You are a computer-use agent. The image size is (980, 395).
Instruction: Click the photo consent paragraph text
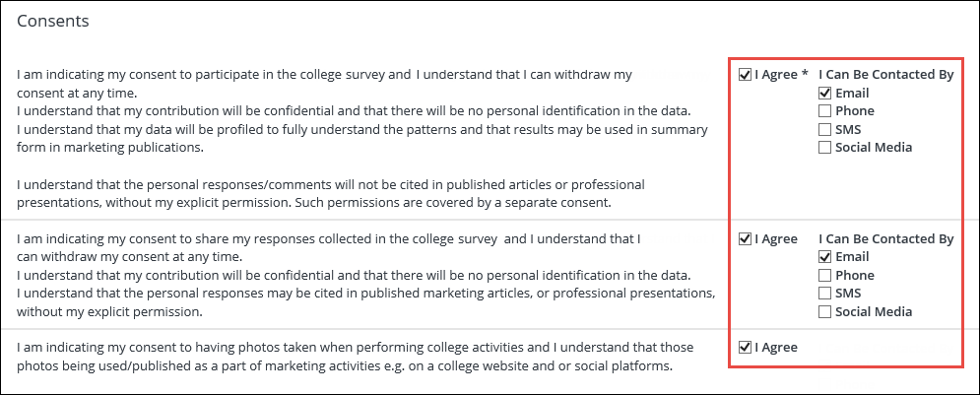(x=355, y=357)
